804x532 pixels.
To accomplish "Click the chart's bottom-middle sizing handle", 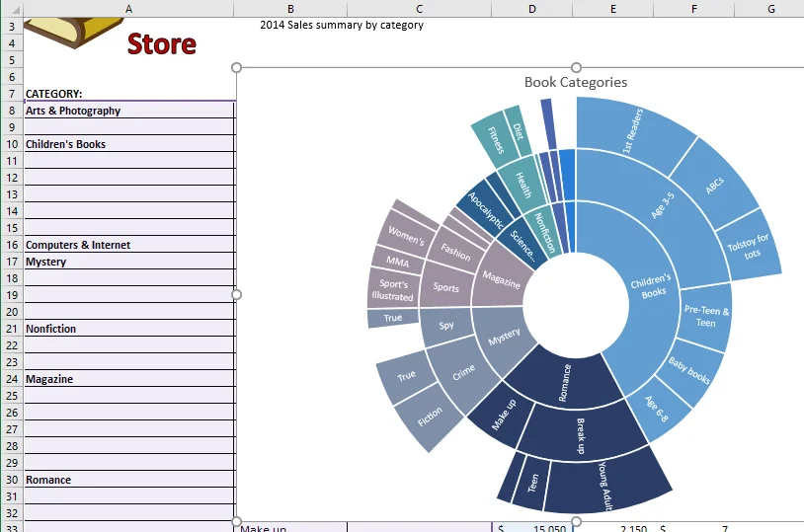I will click(x=577, y=522).
